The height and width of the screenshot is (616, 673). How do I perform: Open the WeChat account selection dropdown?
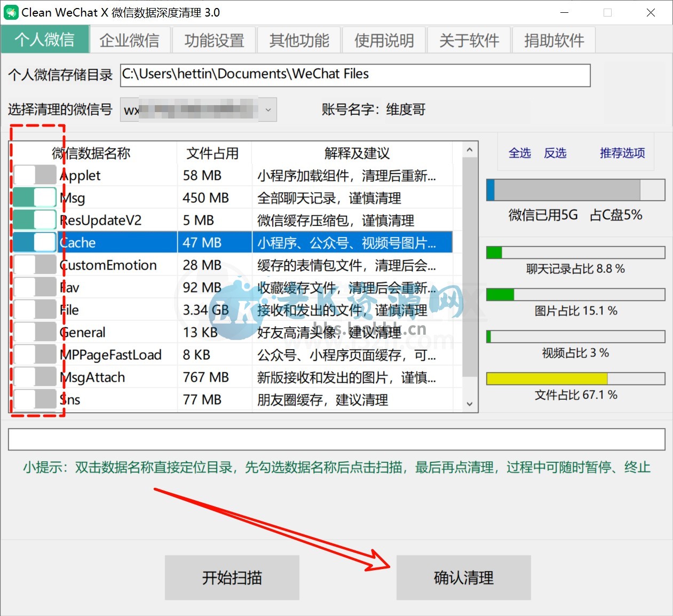[267, 109]
